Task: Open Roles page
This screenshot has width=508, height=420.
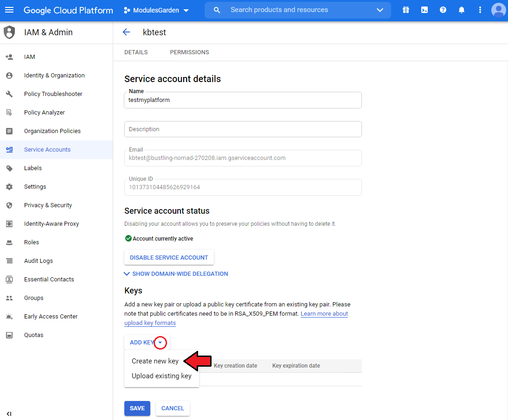Action: click(x=32, y=242)
